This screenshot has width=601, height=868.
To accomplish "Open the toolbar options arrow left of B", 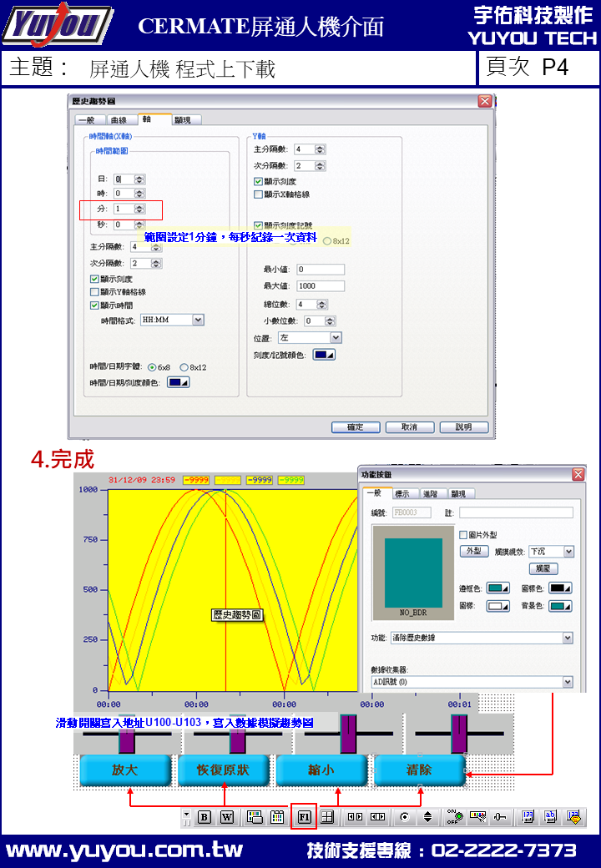I will [186, 815].
